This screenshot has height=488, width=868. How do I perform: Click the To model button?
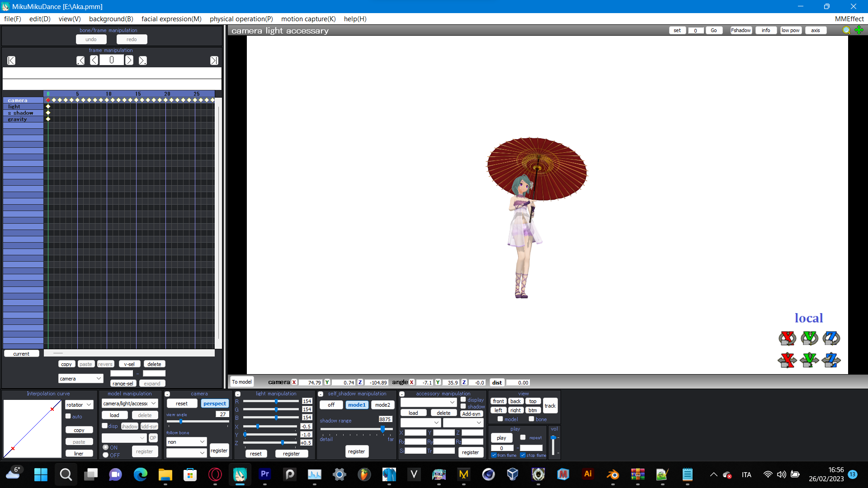point(242,382)
